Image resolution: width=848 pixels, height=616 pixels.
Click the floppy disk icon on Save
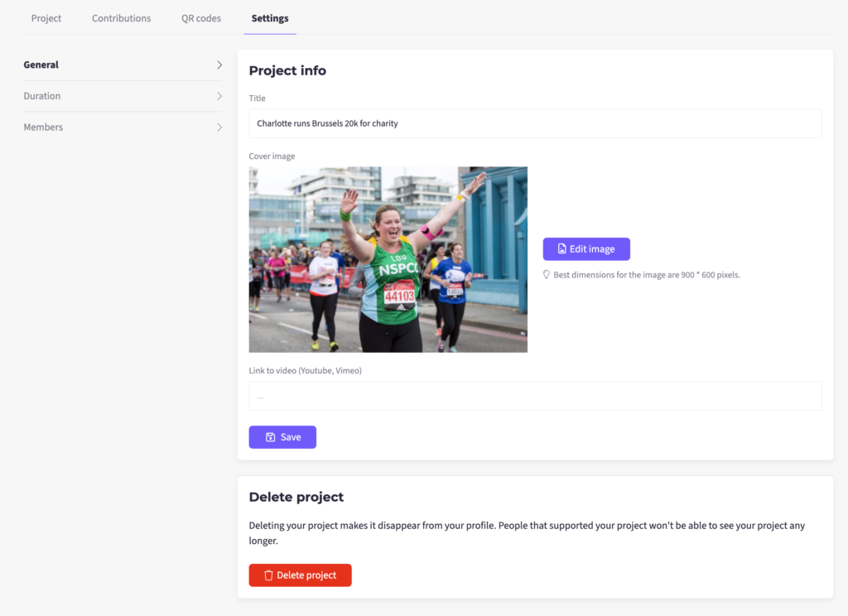pyautogui.click(x=270, y=437)
